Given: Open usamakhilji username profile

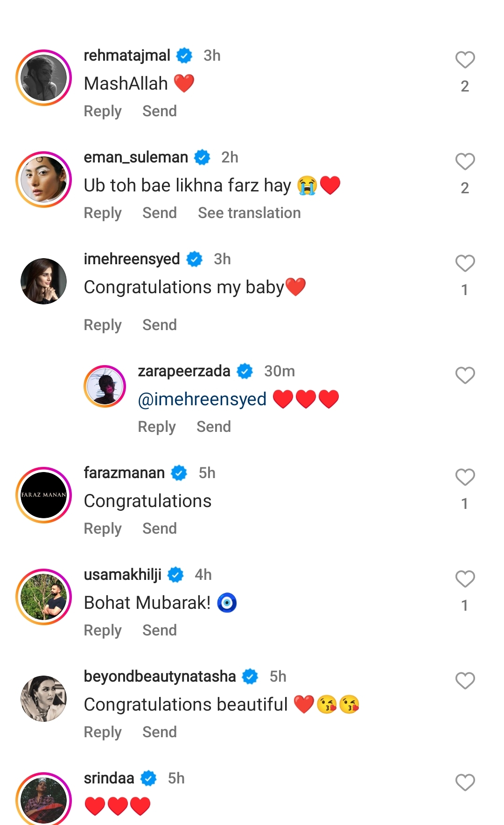Looking at the screenshot, I should (x=123, y=575).
